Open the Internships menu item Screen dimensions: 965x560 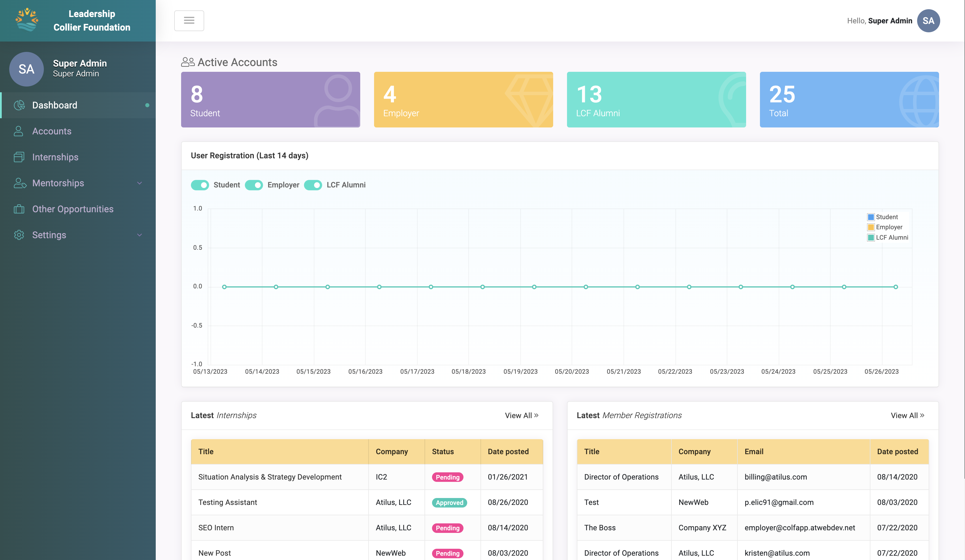click(55, 157)
